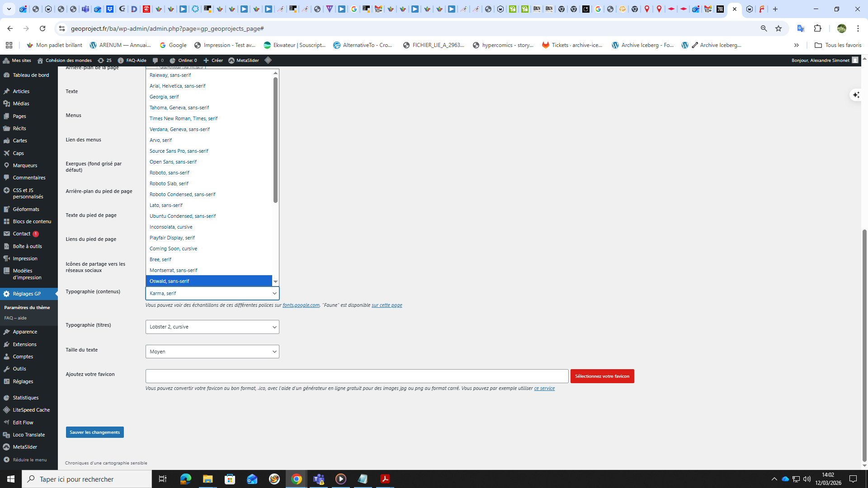Click the Loco Translate sidebar icon
The height and width of the screenshot is (488, 868).
tap(7, 435)
